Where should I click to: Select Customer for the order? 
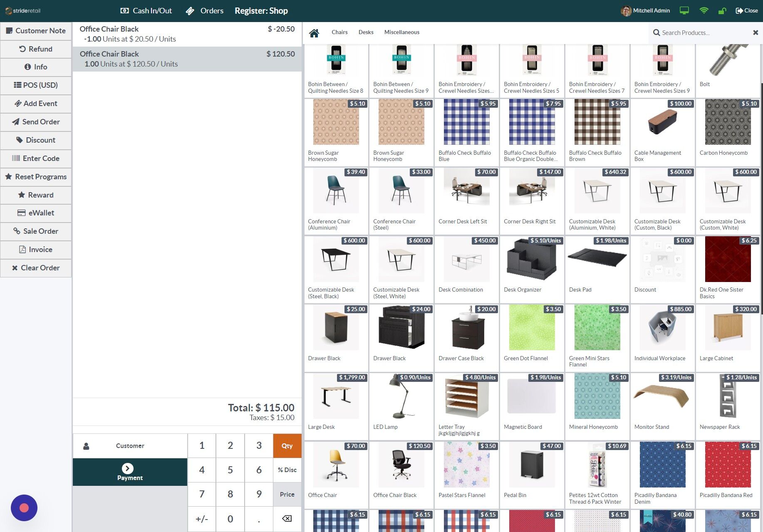pos(130,446)
